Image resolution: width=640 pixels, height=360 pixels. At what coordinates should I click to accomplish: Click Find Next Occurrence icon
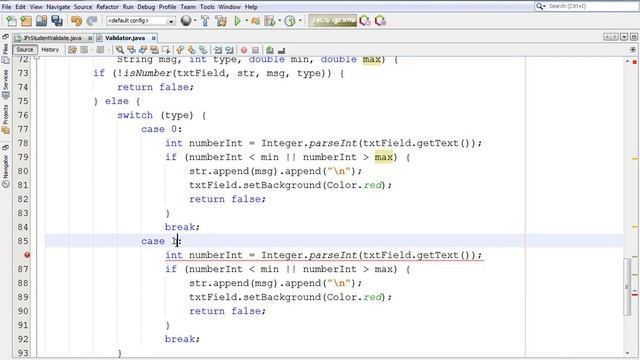point(142,50)
